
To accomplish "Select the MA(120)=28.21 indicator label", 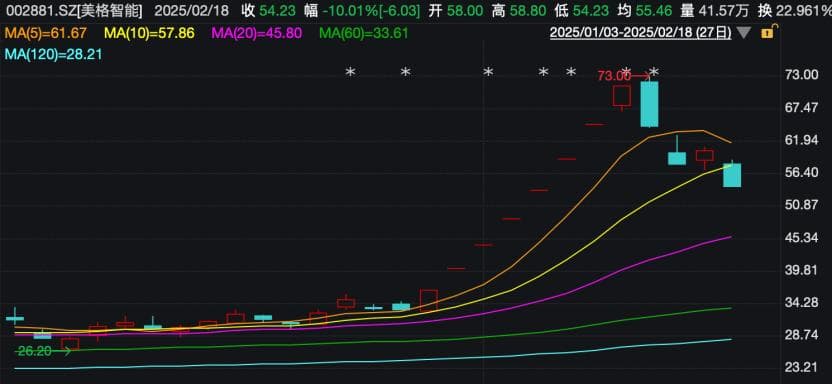I will click(54, 54).
